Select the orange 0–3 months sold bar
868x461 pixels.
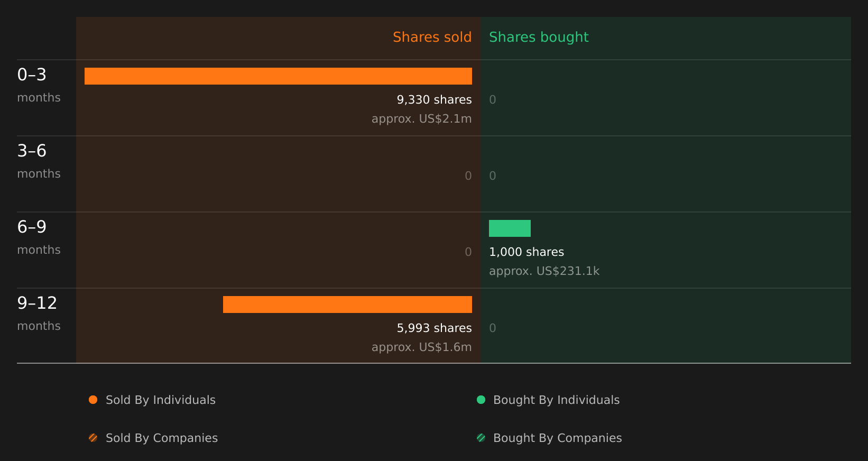pyautogui.click(x=278, y=76)
